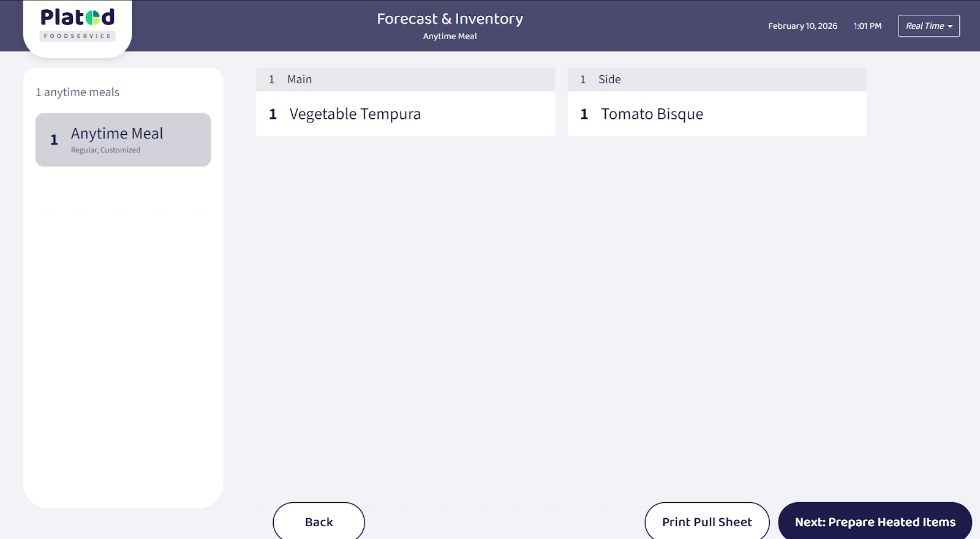980x539 pixels.
Task: Select the Vegetable Tempura item
Action: pos(355,115)
